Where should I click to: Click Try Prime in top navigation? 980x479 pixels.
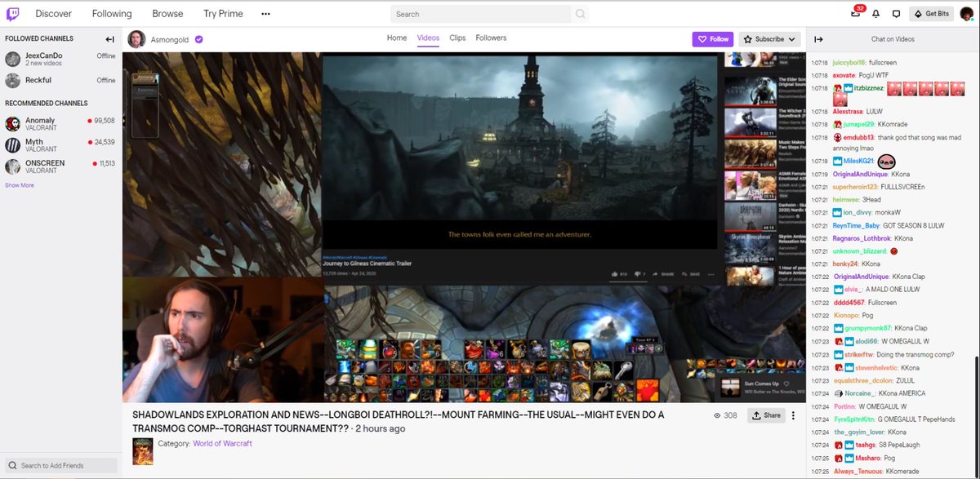tap(223, 14)
